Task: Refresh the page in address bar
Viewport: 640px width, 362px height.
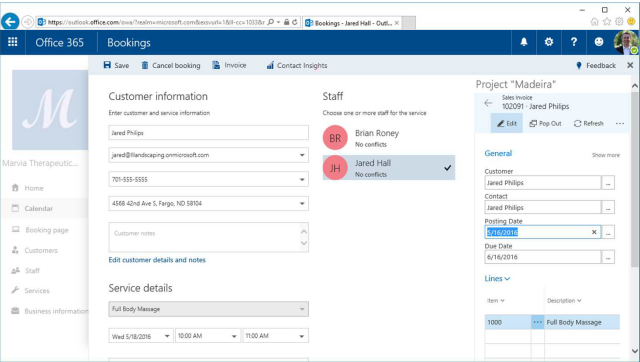Action: (x=295, y=22)
